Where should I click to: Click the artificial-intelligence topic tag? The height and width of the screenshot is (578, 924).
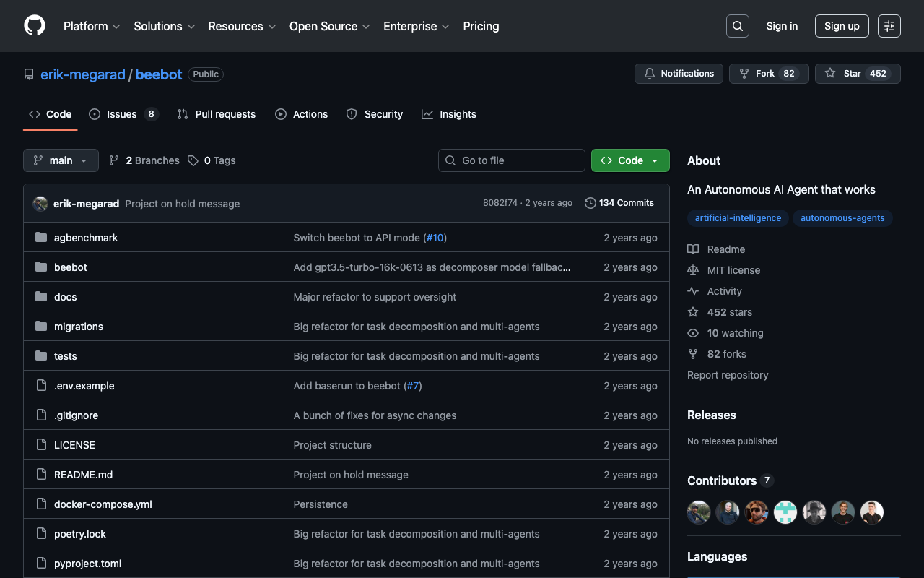point(738,217)
